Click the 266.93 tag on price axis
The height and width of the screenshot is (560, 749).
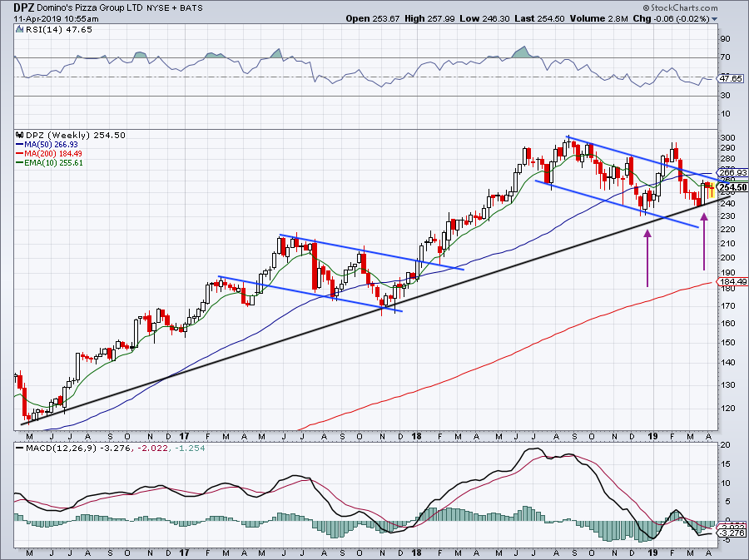732,173
